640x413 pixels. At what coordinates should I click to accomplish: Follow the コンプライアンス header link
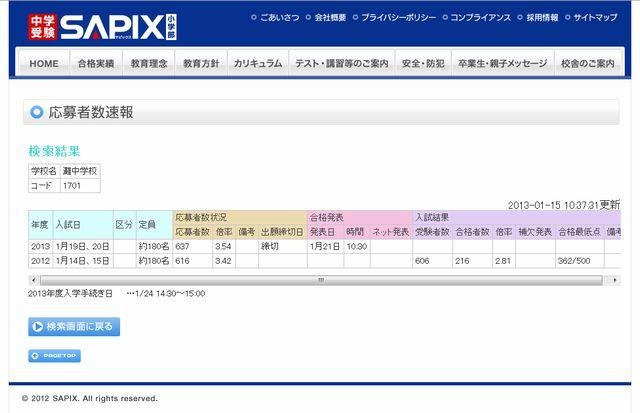click(x=480, y=17)
